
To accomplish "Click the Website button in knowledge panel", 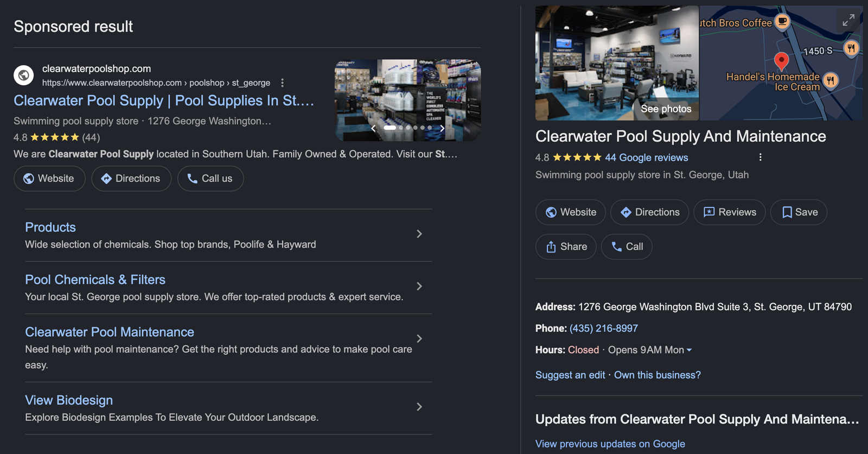I will pyautogui.click(x=571, y=212).
